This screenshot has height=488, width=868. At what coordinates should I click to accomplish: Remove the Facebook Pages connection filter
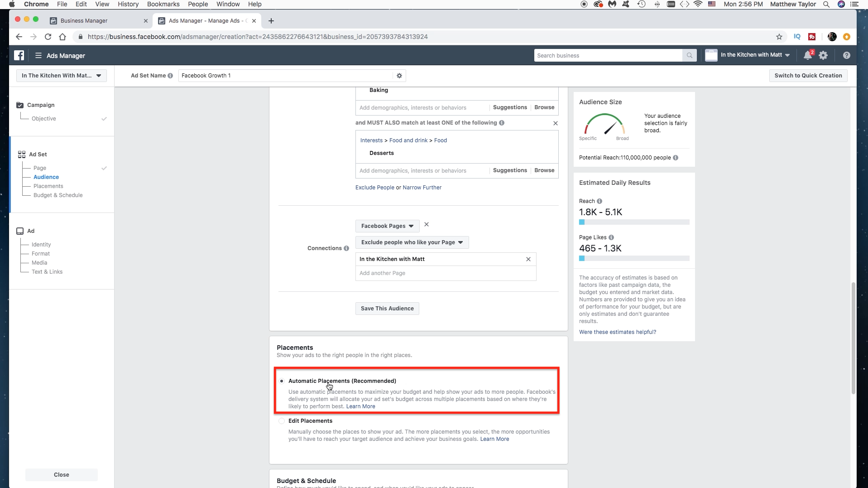point(427,224)
